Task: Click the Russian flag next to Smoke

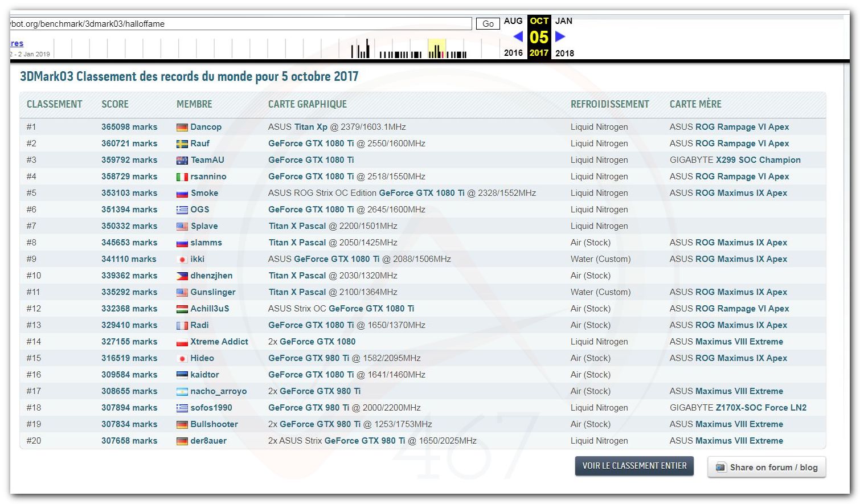Action: [x=182, y=194]
